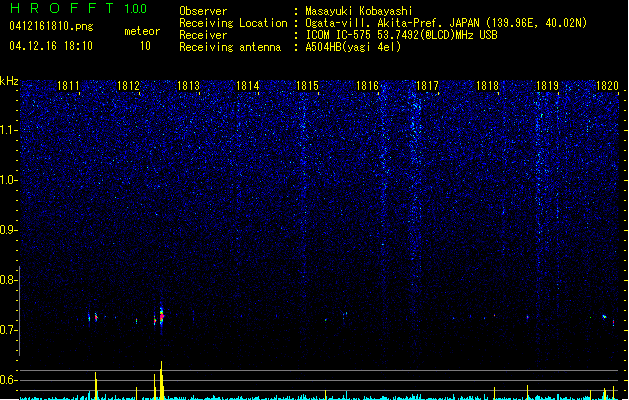Click the 1813 time marker
This screenshot has height=400, width=629.
188,86
